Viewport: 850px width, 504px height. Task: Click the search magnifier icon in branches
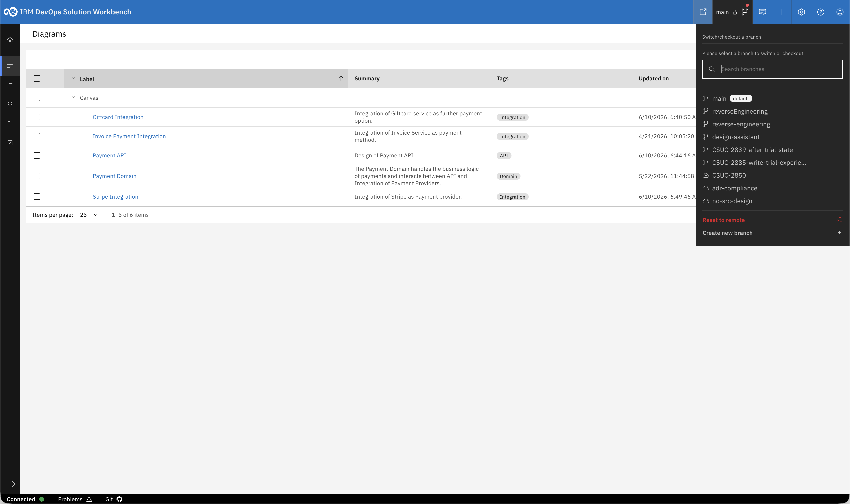(x=712, y=69)
